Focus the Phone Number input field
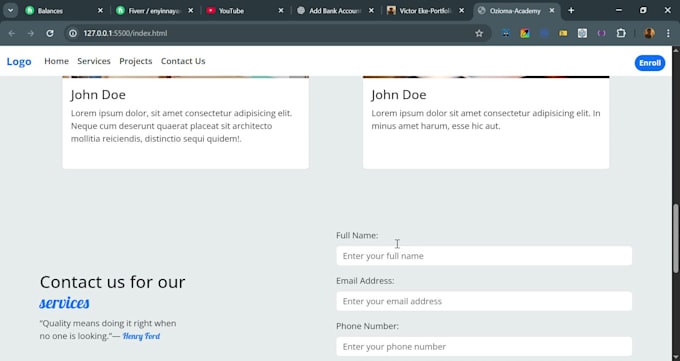The height and width of the screenshot is (361, 680). (x=484, y=347)
